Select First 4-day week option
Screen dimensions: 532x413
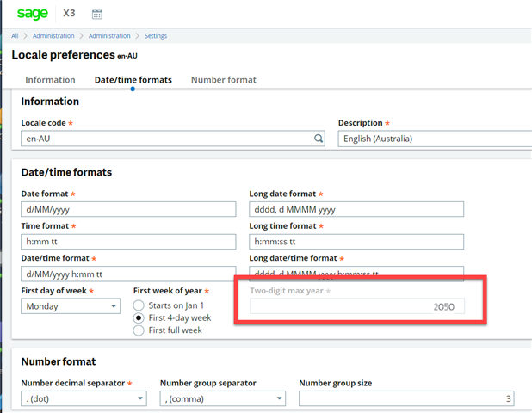click(x=139, y=317)
